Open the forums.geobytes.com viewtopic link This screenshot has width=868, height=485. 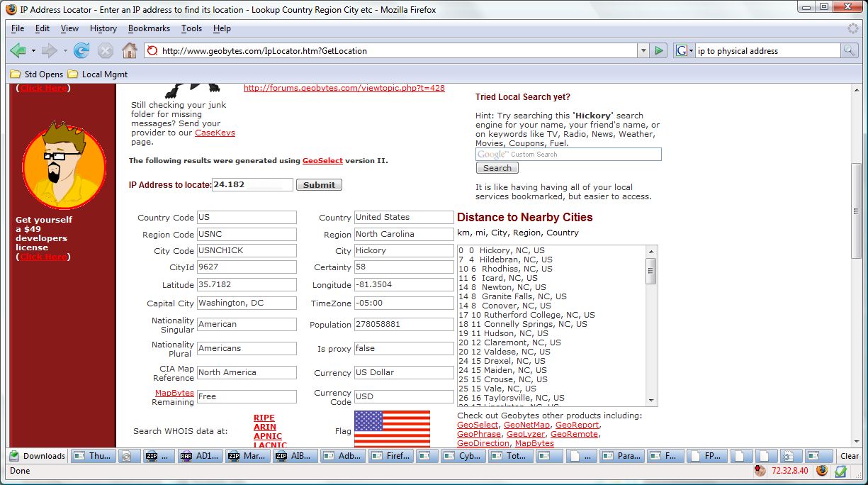344,88
